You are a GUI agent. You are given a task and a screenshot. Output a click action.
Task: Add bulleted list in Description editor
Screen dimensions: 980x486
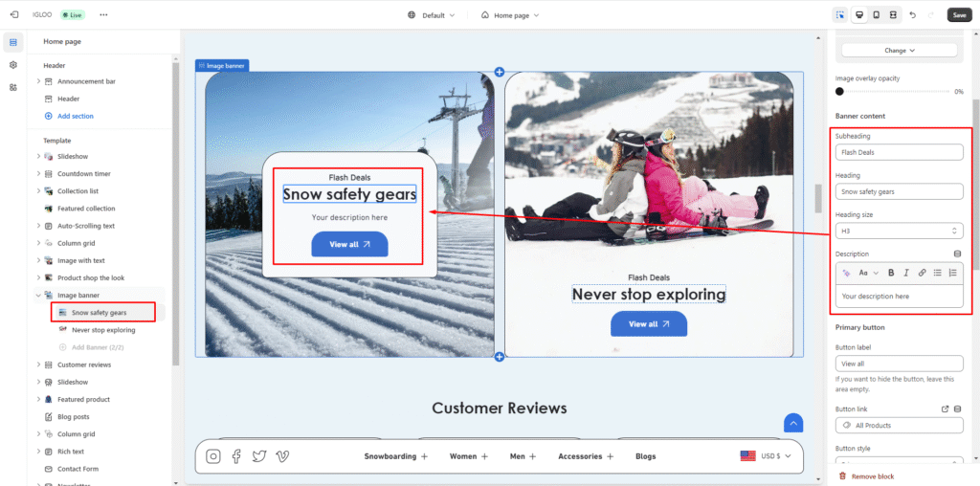(x=937, y=273)
